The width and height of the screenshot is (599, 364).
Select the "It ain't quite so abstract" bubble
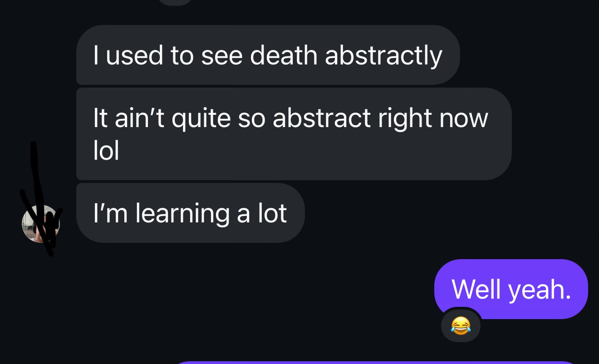294,134
